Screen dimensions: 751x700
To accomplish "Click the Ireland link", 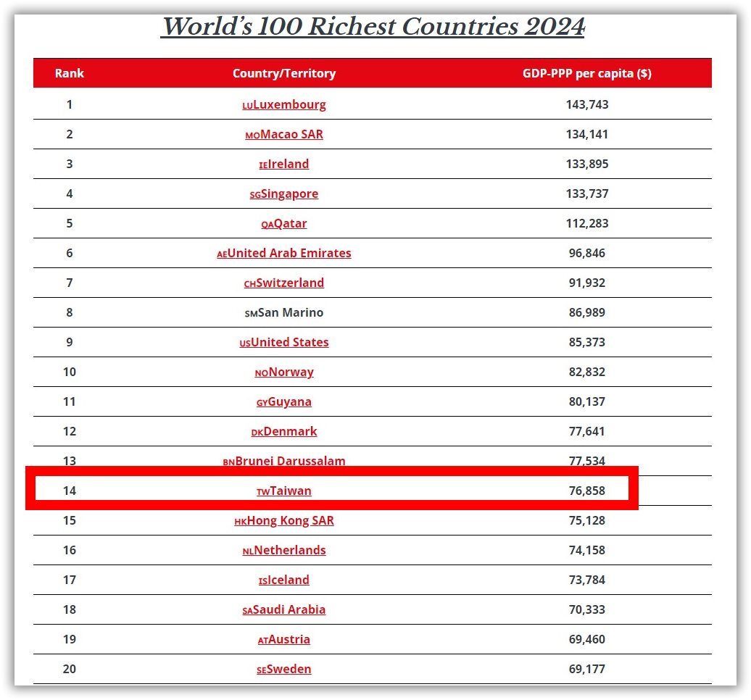I will coord(284,164).
